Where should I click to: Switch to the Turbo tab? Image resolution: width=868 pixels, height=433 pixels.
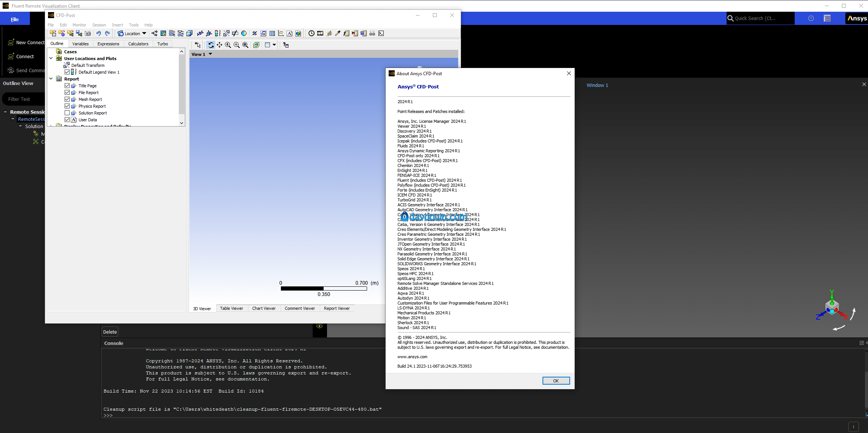pyautogui.click(x=163, y=44)
